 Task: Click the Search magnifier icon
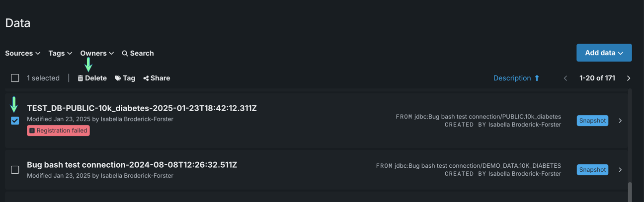coord(125,54)
